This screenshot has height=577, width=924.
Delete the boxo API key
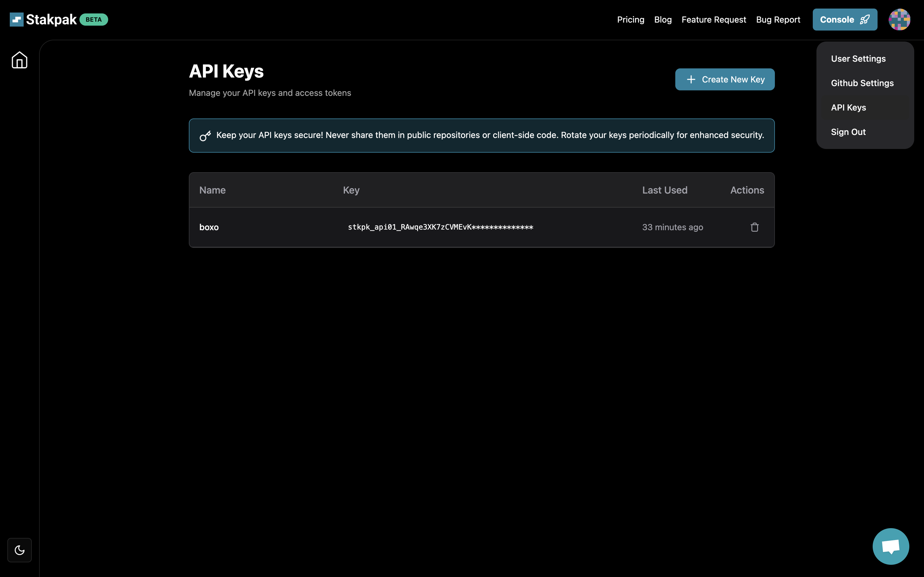click(x=754, y=227)
